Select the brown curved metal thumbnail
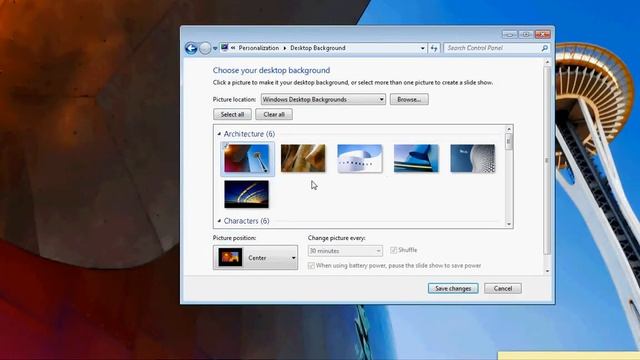640x360 pixels. coord(303,158)
